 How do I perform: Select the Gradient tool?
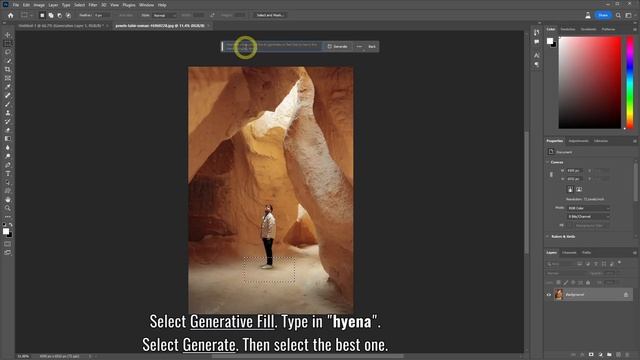8,139
